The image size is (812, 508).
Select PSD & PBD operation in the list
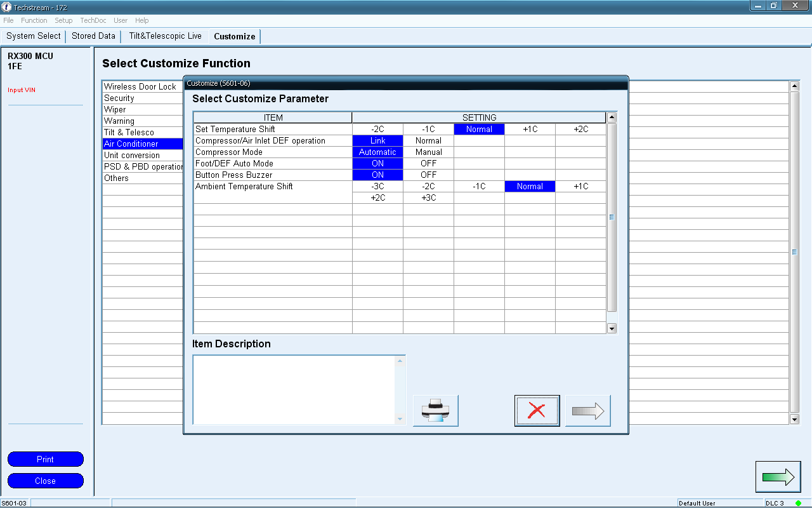[x=143, y=167]
